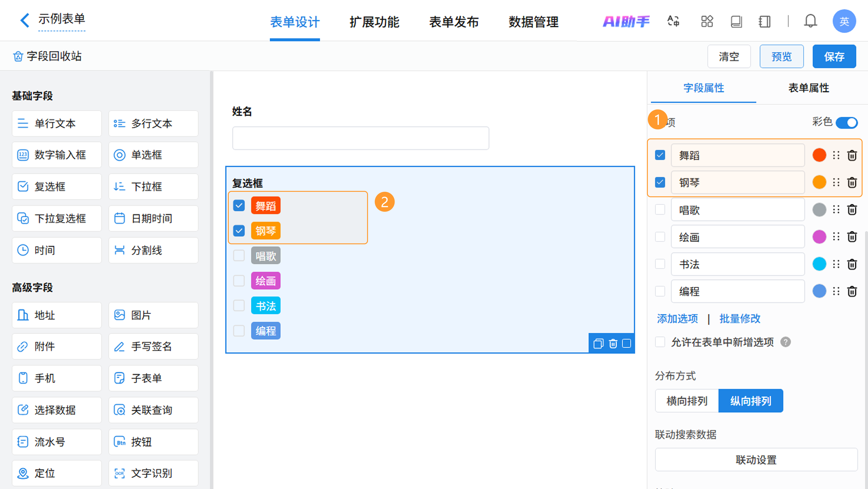This screenshot has width=868, height=489.
Task: Click drag handle for 绘画 option
Action: [x=836, y=237]
